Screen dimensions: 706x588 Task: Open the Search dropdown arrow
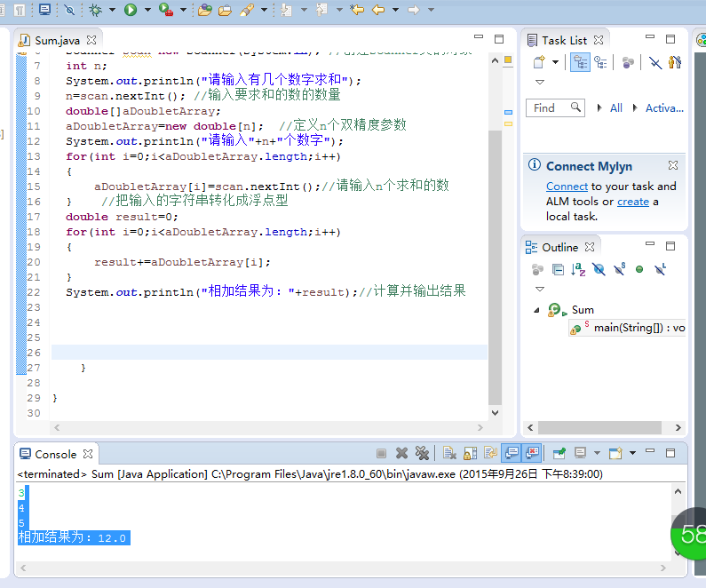click(264, 10)
